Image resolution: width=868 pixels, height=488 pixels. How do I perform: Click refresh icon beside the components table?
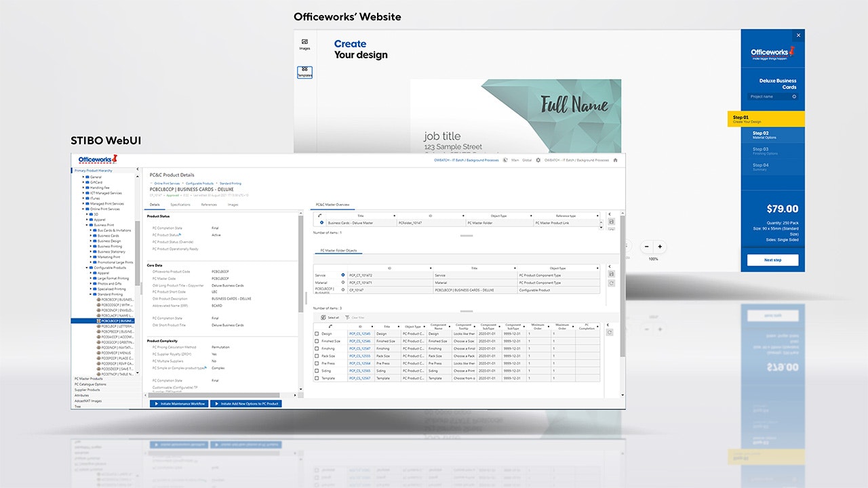click(609, 332)
